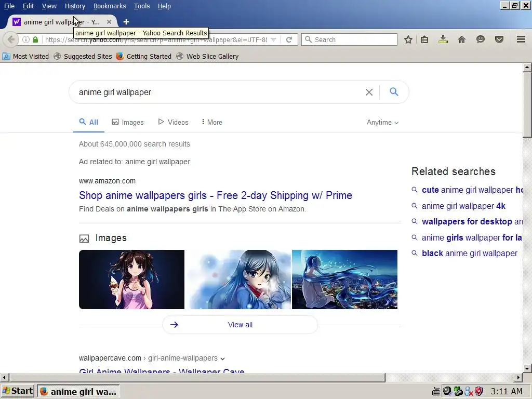
Task: Click the address bar URL field
Action: click(156, 39)
